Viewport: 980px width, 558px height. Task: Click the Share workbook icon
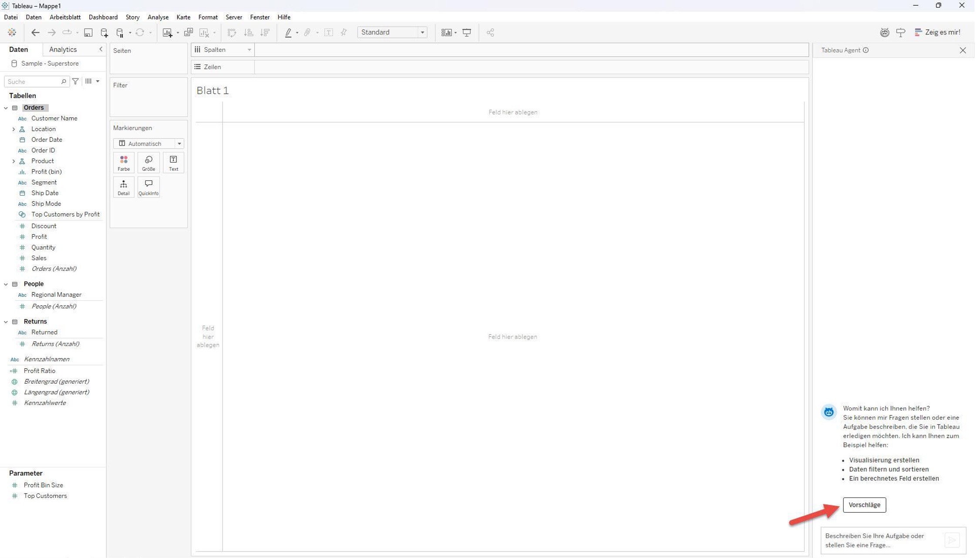(x=490, y=33)
